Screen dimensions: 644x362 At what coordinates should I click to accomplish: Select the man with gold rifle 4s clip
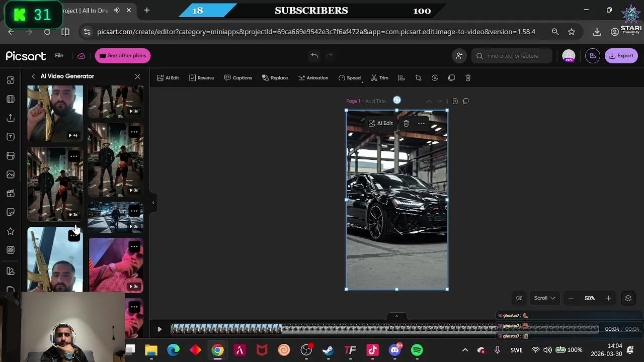(x=55, y=113)
